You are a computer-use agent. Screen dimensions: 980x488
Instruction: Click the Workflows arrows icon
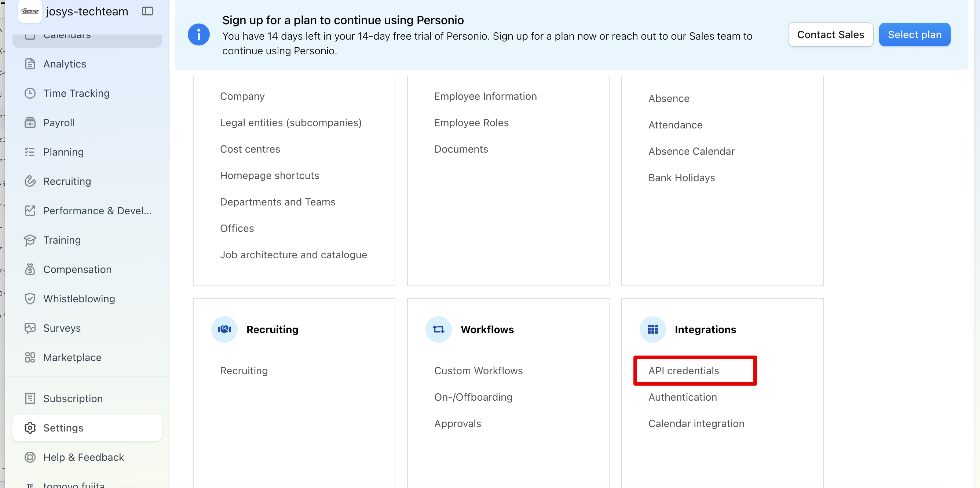pyautogui.click(x=438, y=329)
